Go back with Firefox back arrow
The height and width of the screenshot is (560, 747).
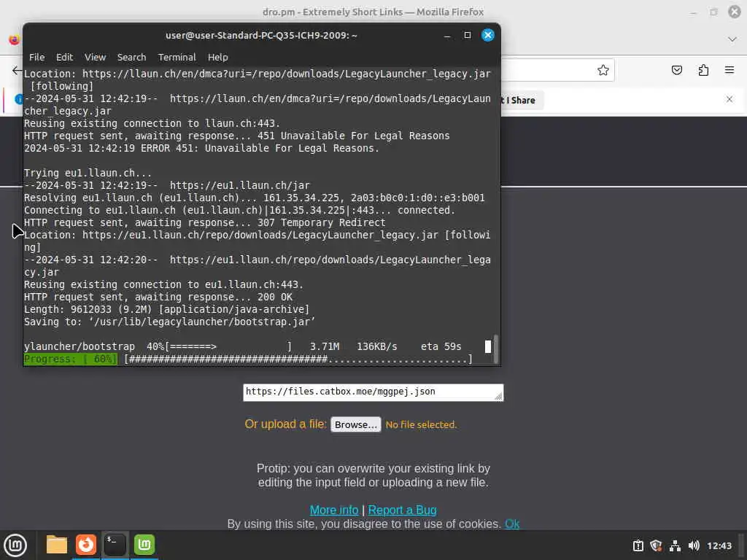pos(17,71)
